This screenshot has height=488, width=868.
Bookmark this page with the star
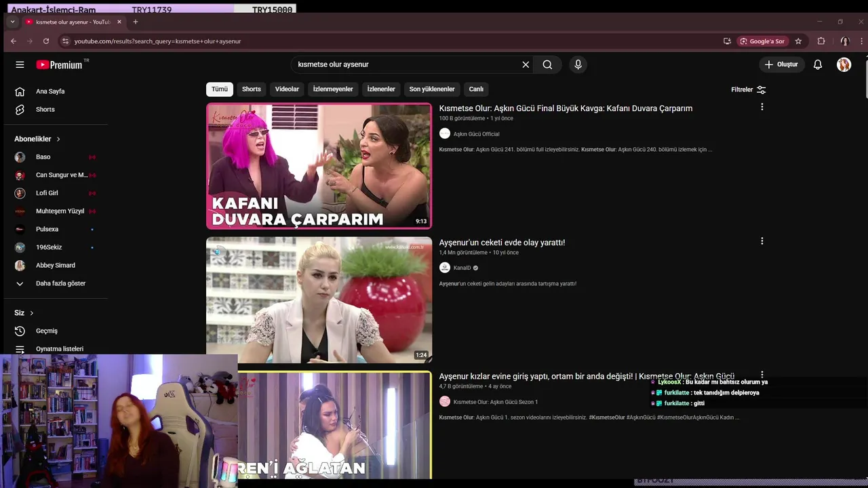pyautogui.click(x=798, y=41)
